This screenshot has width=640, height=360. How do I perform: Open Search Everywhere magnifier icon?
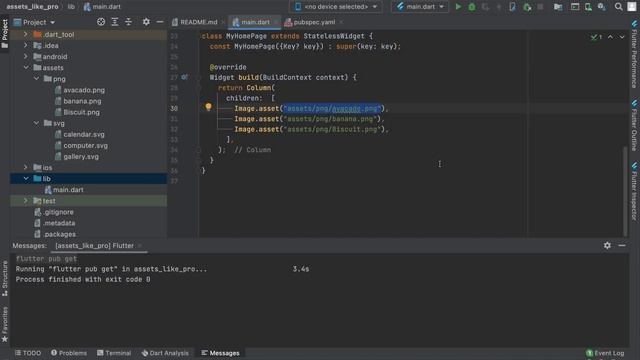tap(619, 7)
